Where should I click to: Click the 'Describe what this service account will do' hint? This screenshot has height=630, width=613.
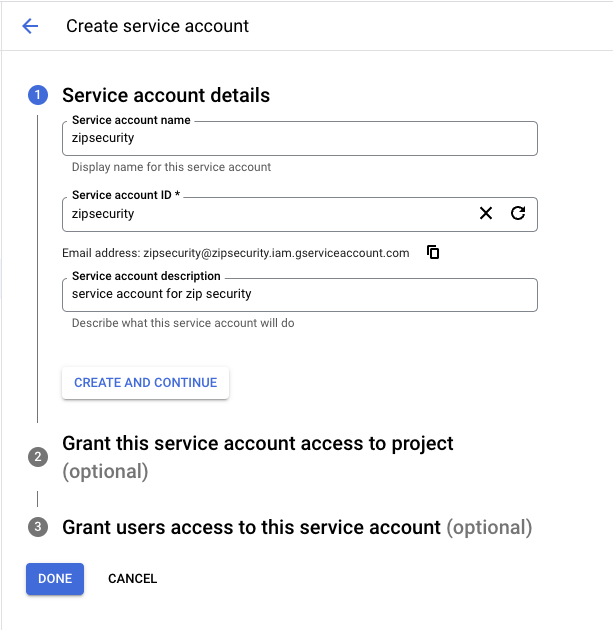click(x=183, y=323)
